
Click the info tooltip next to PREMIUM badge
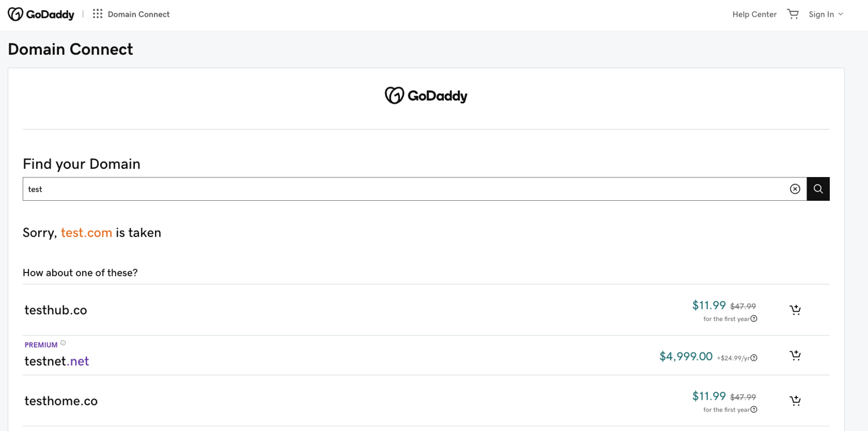pyautogui.click(x=63, y=342)
